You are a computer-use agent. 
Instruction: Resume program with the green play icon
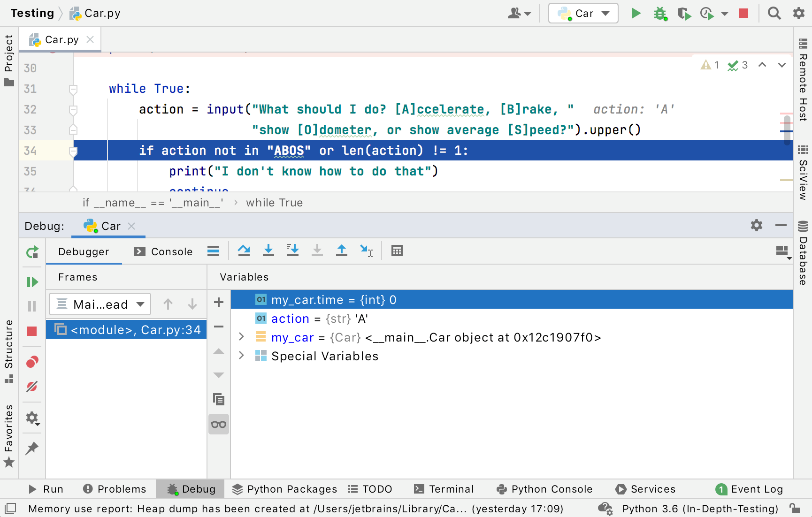32,282
